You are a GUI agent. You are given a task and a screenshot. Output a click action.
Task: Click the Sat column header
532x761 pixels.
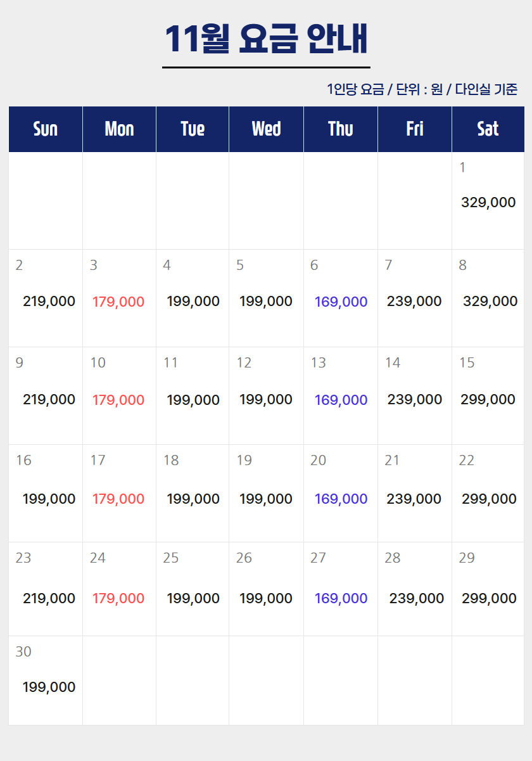tap(488, 129)
